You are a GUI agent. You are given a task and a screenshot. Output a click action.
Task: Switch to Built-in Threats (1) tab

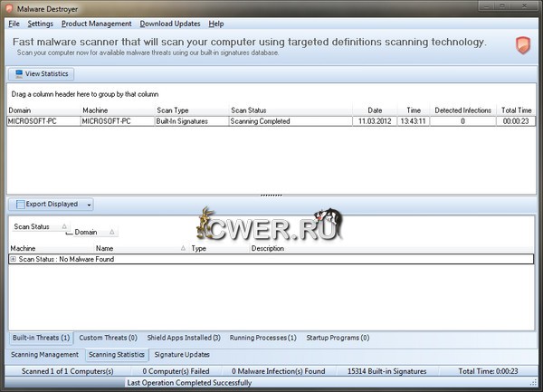(42, 338)
